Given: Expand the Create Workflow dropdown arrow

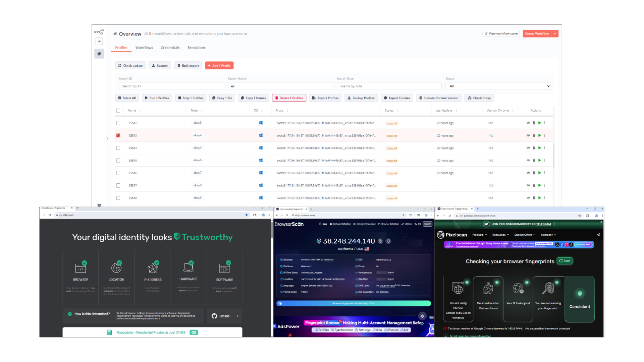Looking at the screenshot, I should [x=555, y=34].
